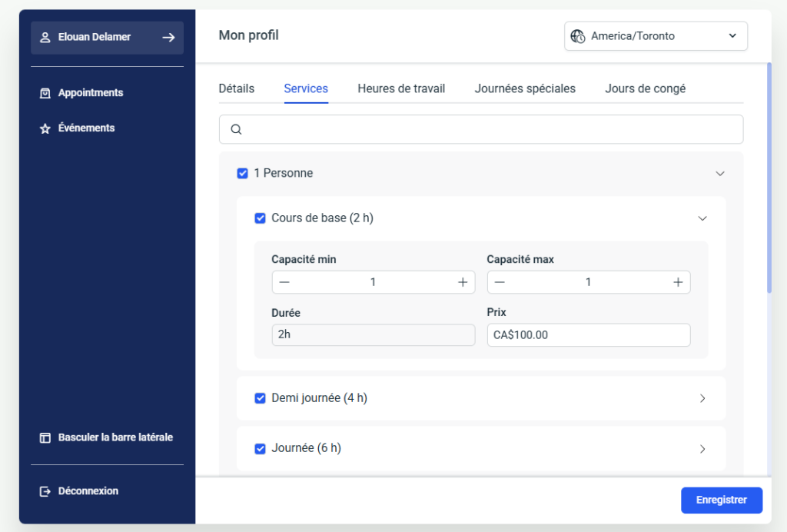Click the arrow icon next to Elouan Delamer
Screen dimensions: 787x532
pyautogui.click(x=168, y=37)
